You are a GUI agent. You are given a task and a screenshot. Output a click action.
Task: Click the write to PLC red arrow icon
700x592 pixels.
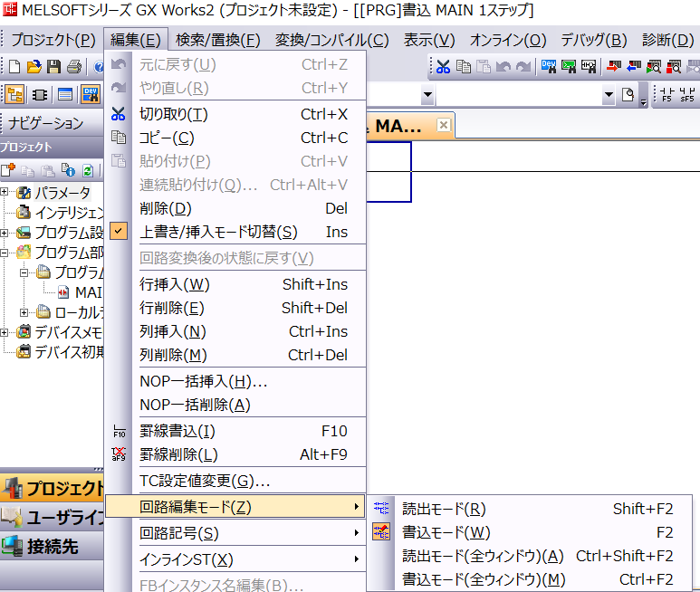614,67
